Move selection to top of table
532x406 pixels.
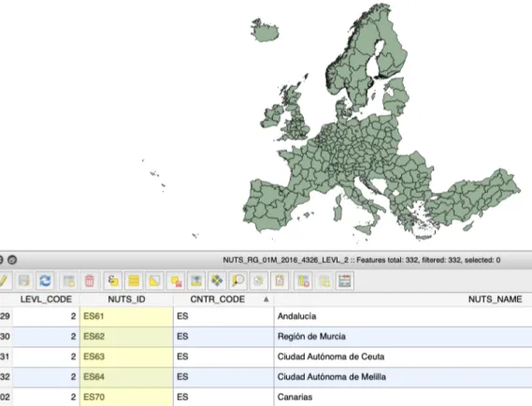pos(196,281)
